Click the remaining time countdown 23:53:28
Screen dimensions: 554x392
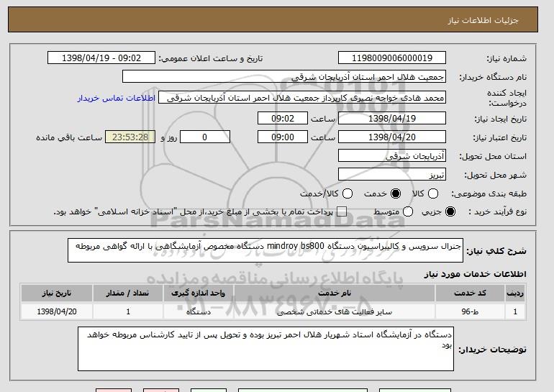coord(130,137)
